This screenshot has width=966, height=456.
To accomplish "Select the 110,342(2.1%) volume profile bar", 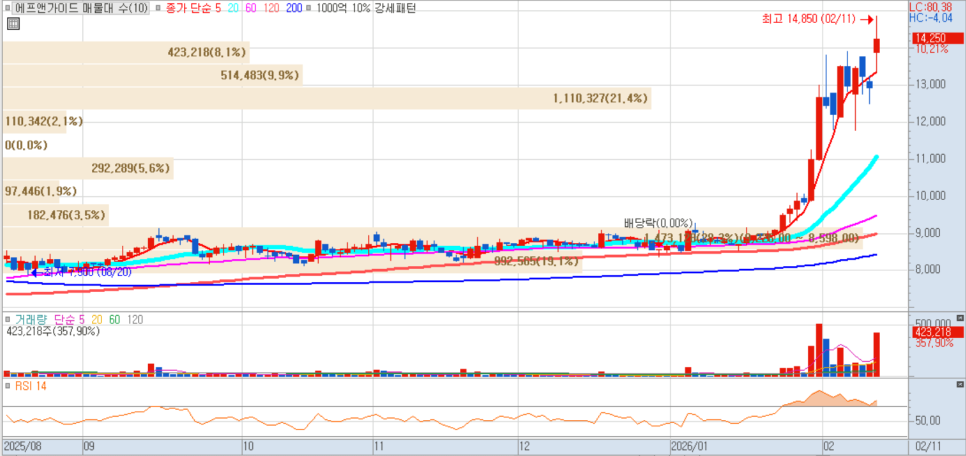I will (34, 121).
